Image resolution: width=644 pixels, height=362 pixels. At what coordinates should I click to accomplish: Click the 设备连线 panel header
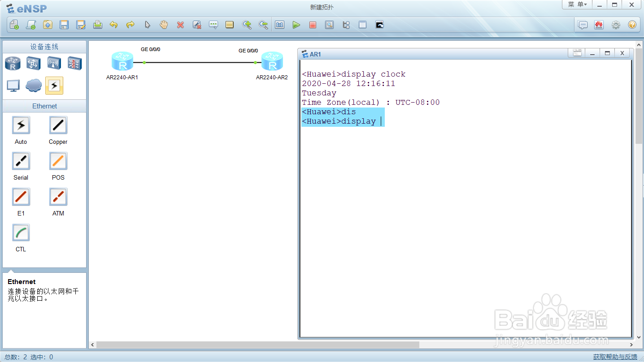point(44,47)
